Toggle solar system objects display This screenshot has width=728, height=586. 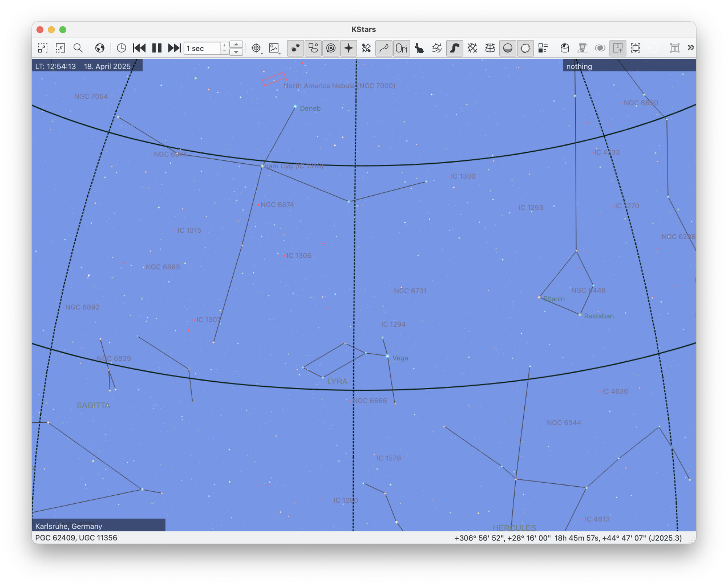click(331, 48)
